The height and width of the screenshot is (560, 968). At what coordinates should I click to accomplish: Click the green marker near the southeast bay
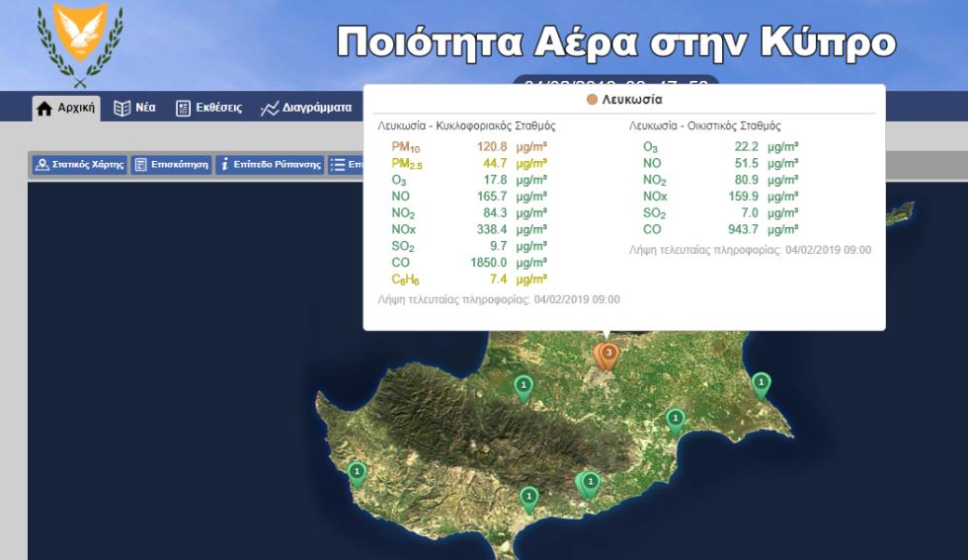[x=675, y=420]
